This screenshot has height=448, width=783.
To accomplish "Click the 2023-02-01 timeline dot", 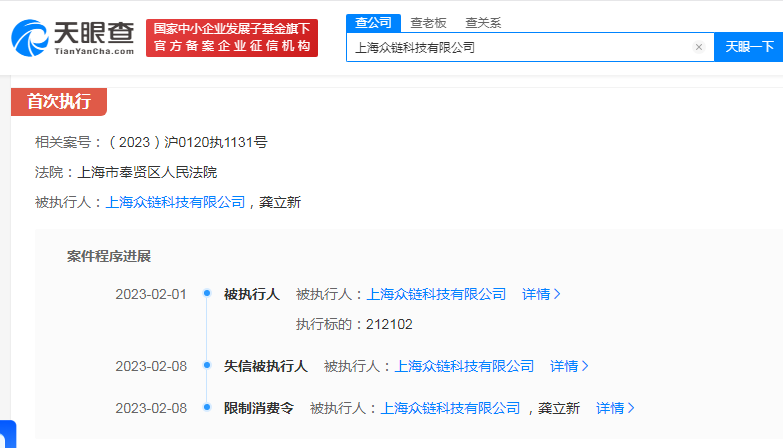I will click(x=207, y=293).
